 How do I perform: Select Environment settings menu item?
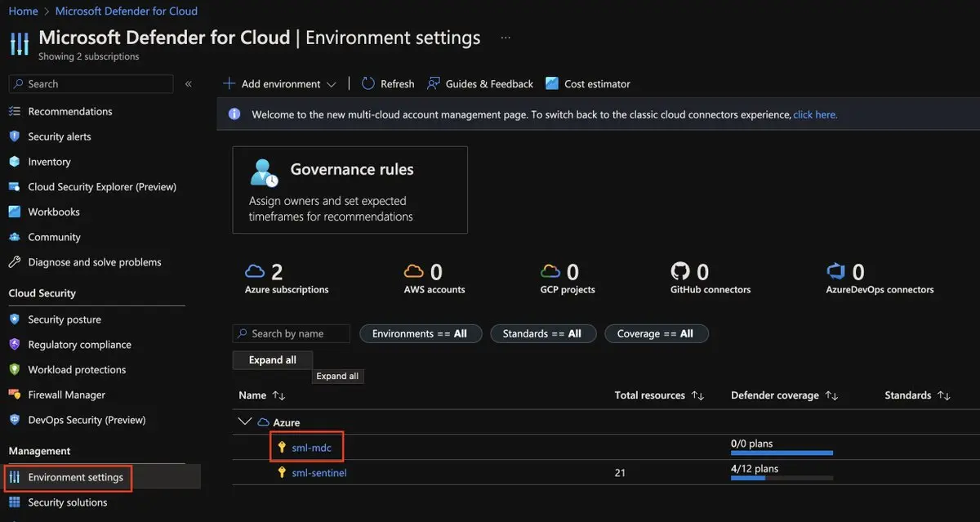click(x=75, y=477)
